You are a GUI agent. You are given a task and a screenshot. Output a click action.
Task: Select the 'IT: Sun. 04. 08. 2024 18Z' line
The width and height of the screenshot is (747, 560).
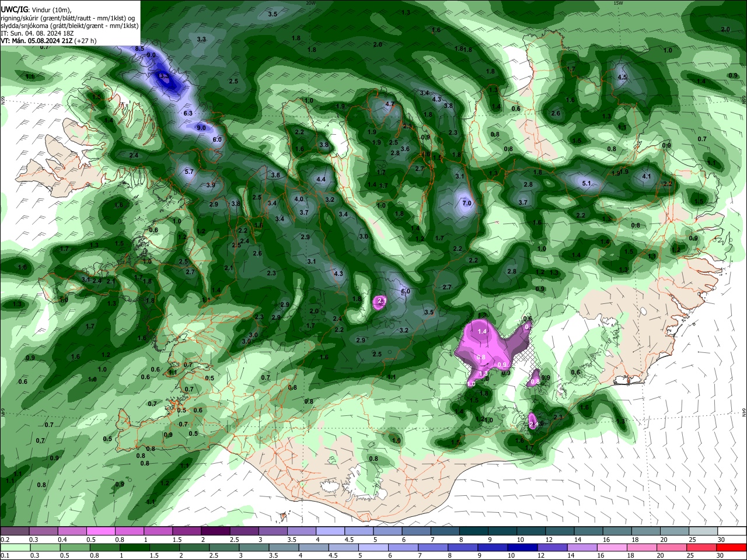[37, 33]
